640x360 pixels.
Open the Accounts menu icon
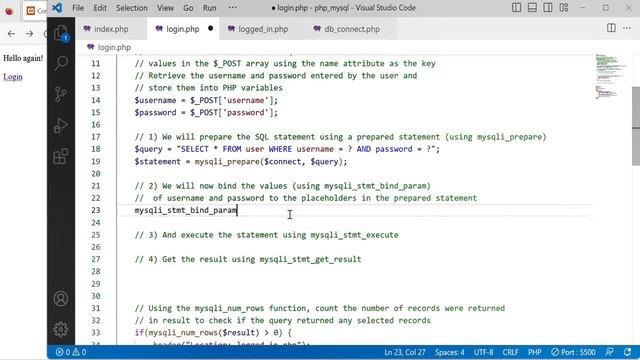click(x=61, y=299)
